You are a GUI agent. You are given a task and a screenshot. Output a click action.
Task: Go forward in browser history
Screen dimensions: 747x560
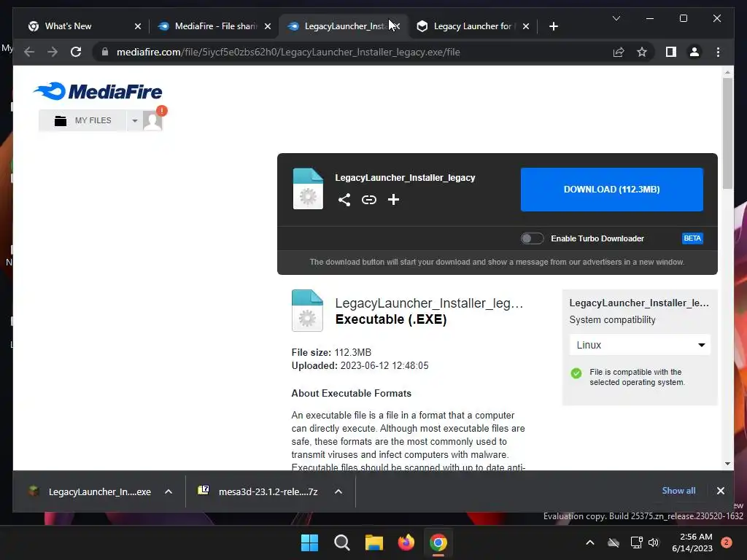(x=53, y=52)
